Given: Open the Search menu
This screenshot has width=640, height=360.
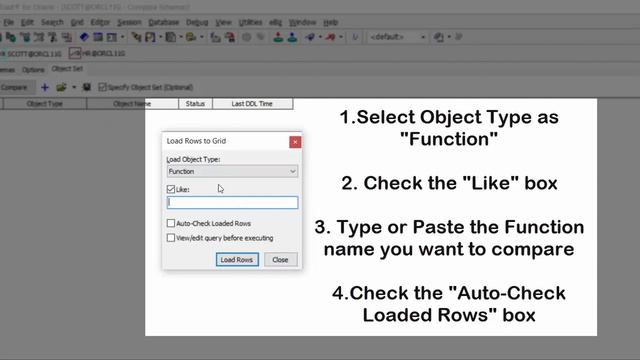Looking at the screenshot, I should [x=52, y=22].
